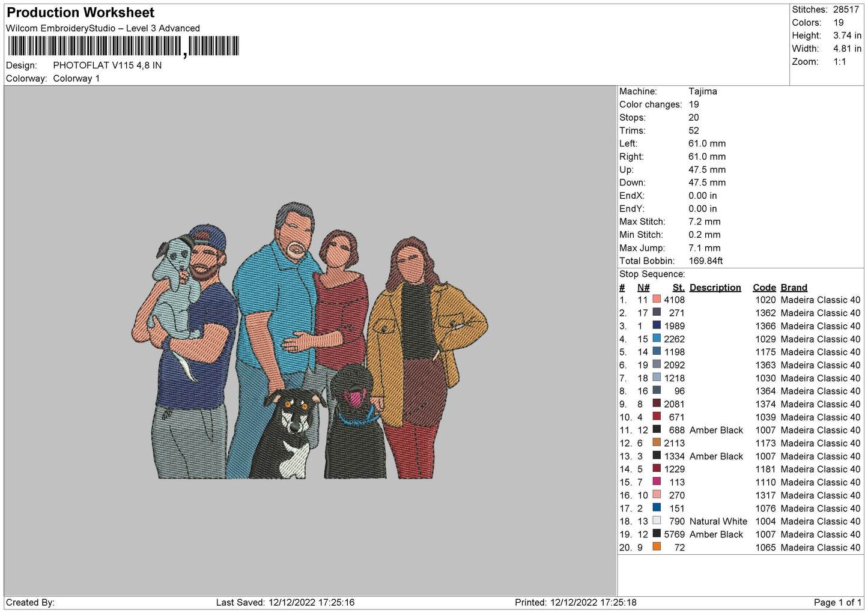
Task: Click the code 1366 cell
Action: coord(765,325)
